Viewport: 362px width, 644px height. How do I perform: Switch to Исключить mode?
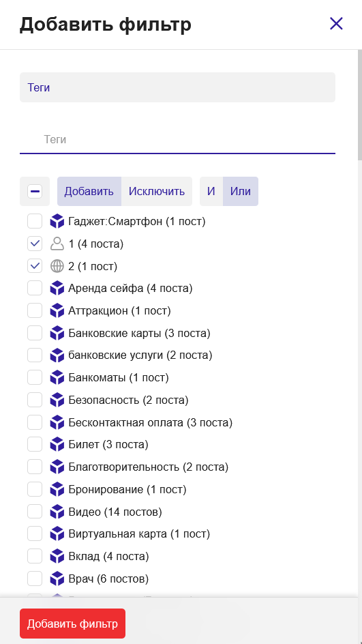click(157, 192)
